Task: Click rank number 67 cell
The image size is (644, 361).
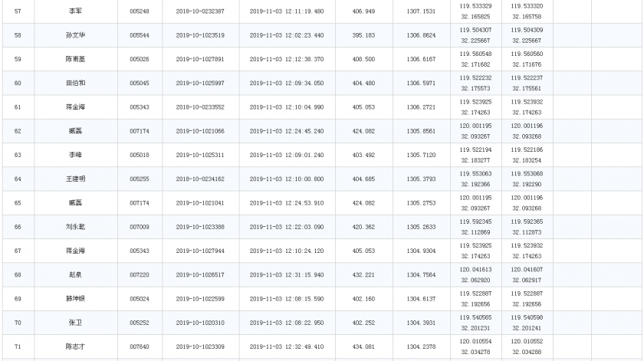Action: point(18,251)
